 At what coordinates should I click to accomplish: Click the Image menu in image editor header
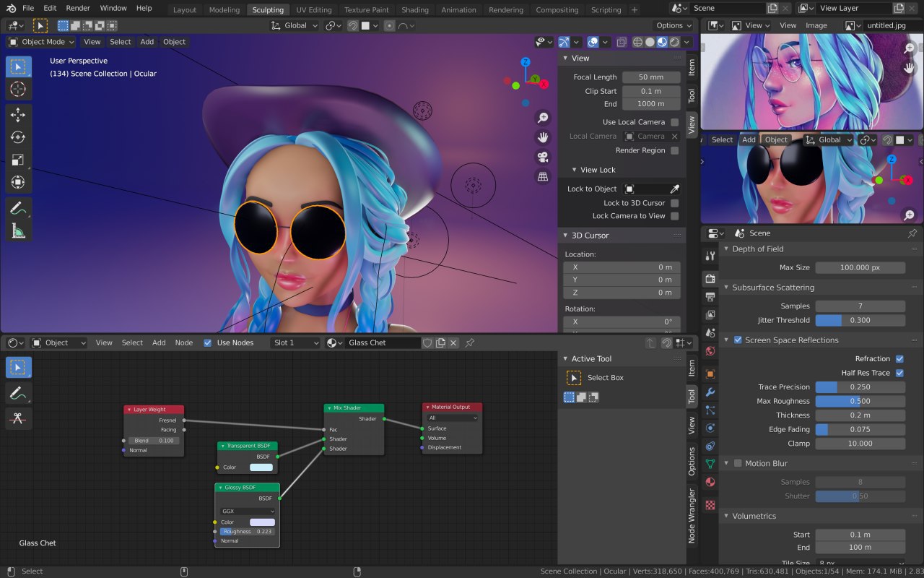(x=816, y=25)
